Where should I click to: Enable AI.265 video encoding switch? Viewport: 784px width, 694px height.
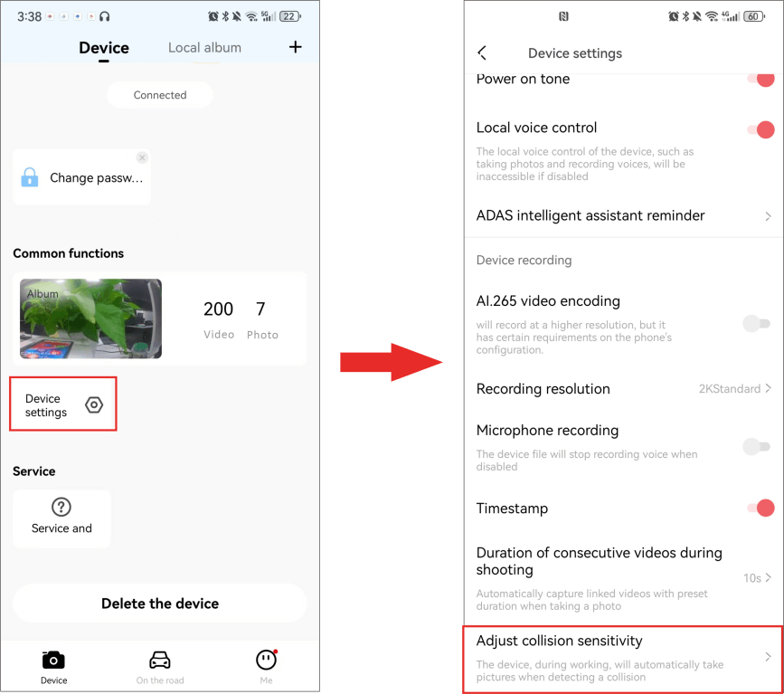click(757, 324)
